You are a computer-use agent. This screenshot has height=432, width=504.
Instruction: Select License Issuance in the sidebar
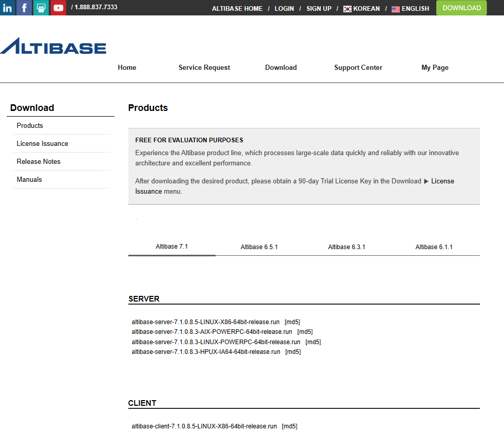pos(43,143)
